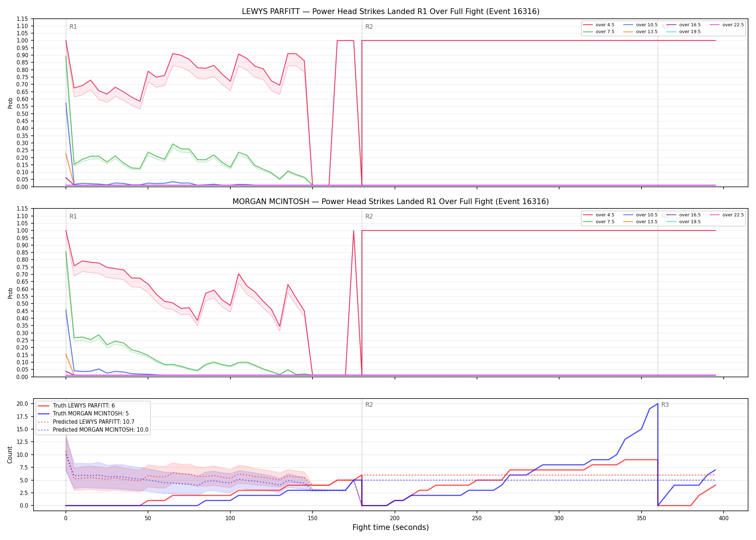Click 'over 4.5' legend entry in Morgan McIntosh chart
The width and height of the screenshot is (756, 540).
(x=599, y=215)
